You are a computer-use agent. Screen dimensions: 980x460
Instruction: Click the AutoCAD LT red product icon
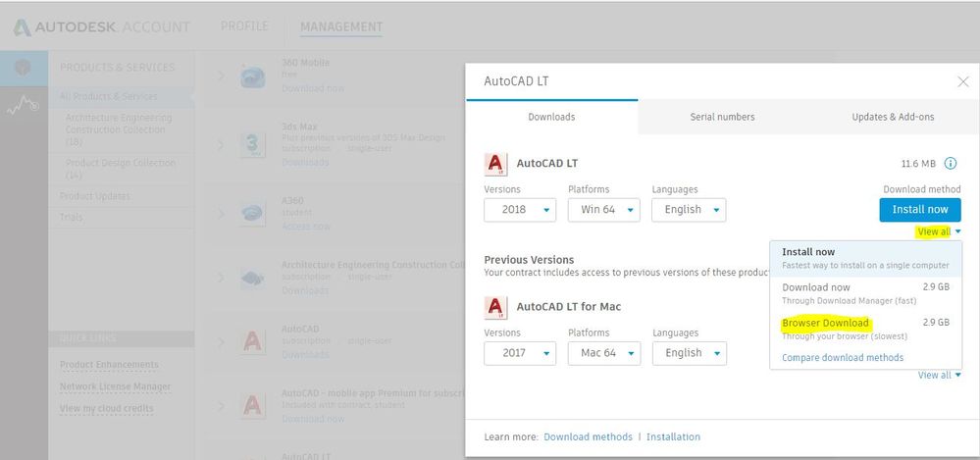point(495,165)
